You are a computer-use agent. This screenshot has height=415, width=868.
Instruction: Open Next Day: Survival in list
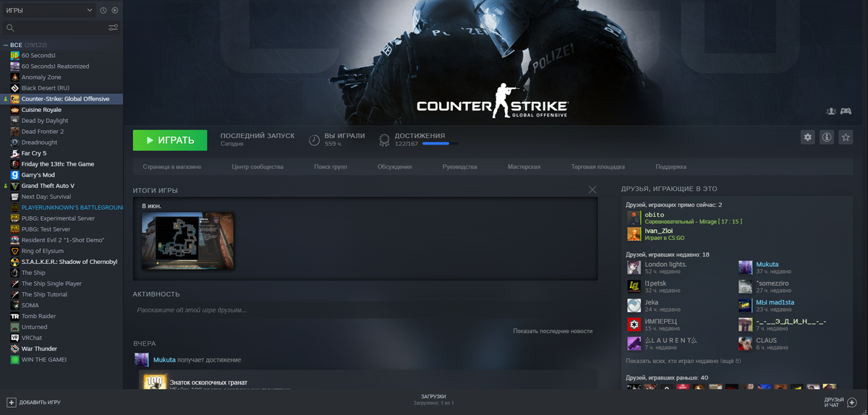pos(46,197)
